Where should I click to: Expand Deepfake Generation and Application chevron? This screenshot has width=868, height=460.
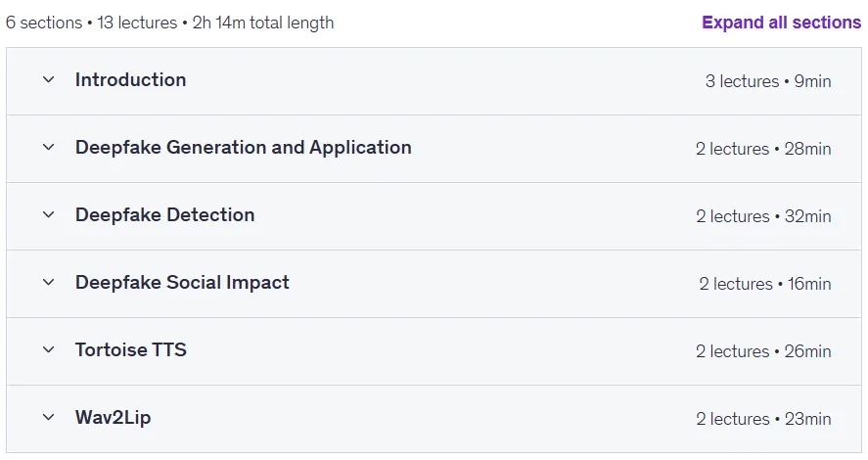pyautogui.click(x=49, y=147)
